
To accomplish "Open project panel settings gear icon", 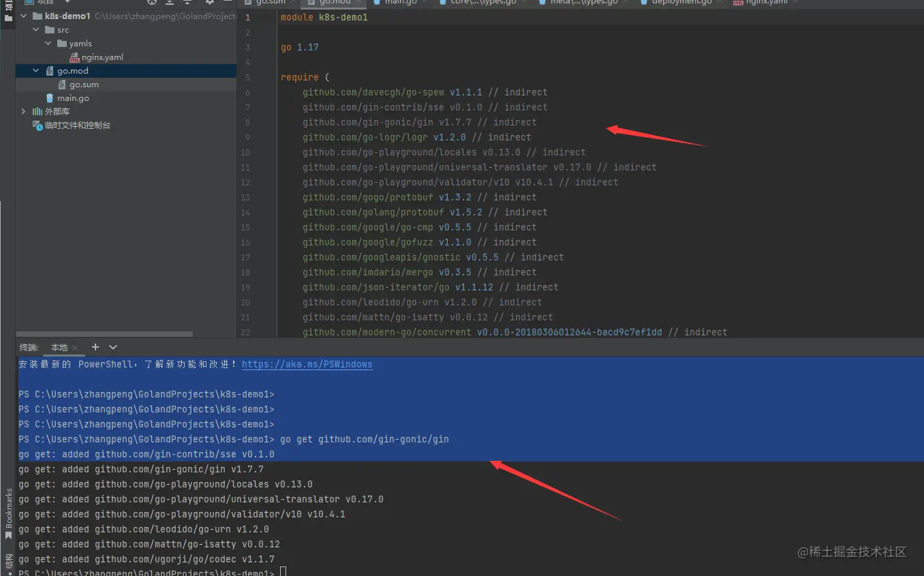I will click(210, 2).
